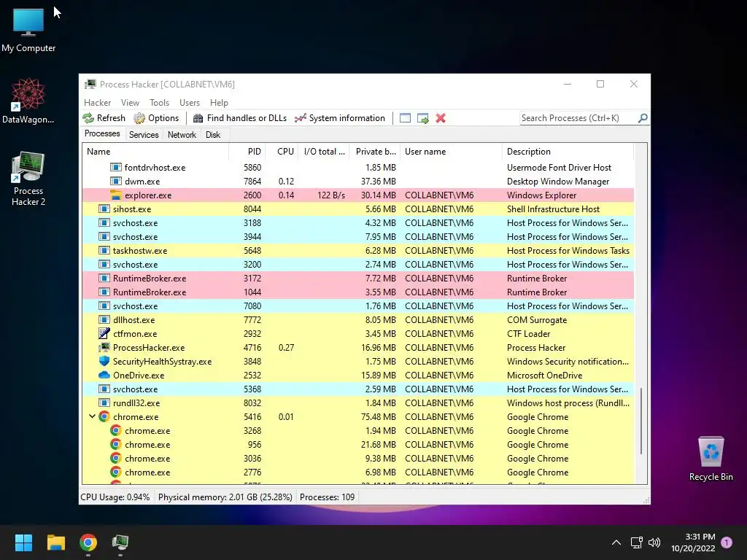Open the Windows Start button
Viewport: 747px width, 560px height.
coord(23,542)
